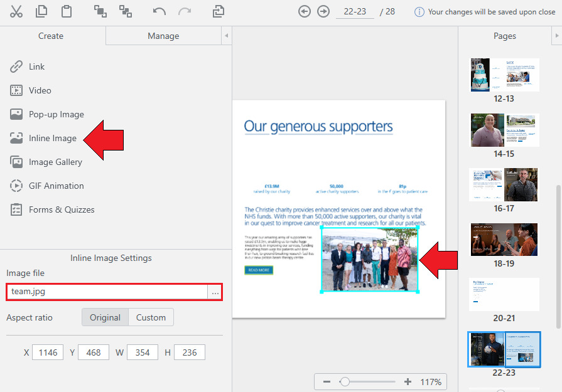Go to the previous page spread
Viewport: 562px width, 392px height.
point(305,11)
